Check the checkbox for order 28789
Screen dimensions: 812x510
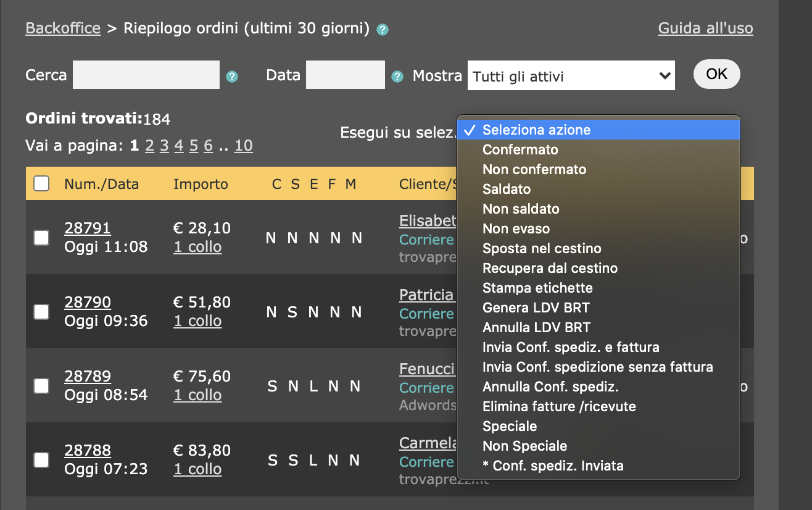point(41,385)
